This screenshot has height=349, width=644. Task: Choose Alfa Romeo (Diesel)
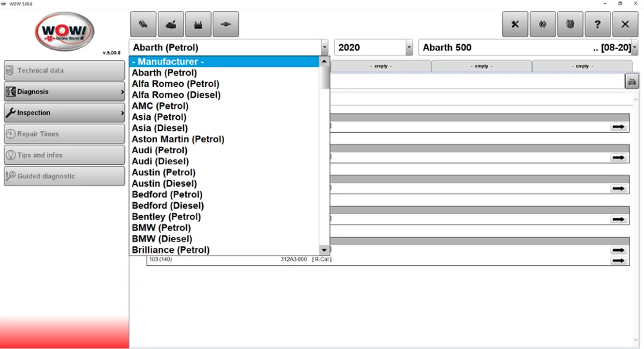(224, 95)
